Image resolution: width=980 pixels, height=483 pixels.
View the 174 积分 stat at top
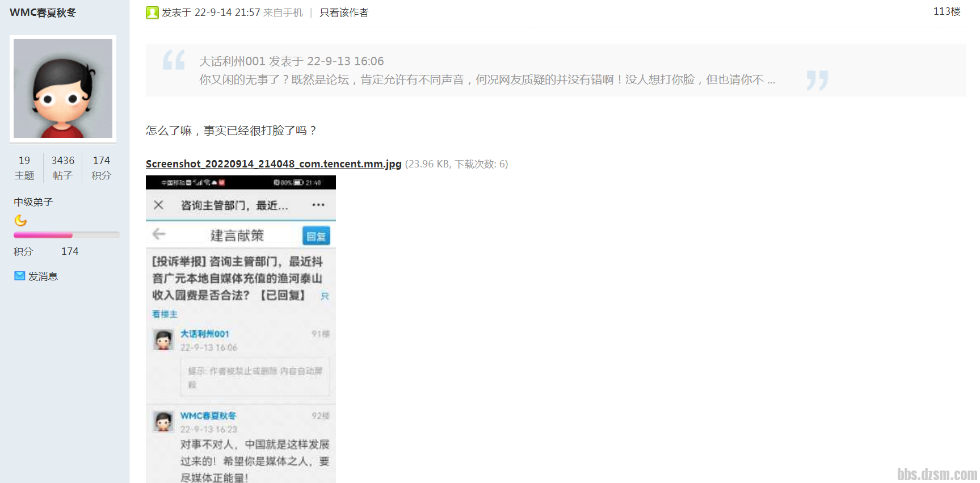[x=101, y=168]
